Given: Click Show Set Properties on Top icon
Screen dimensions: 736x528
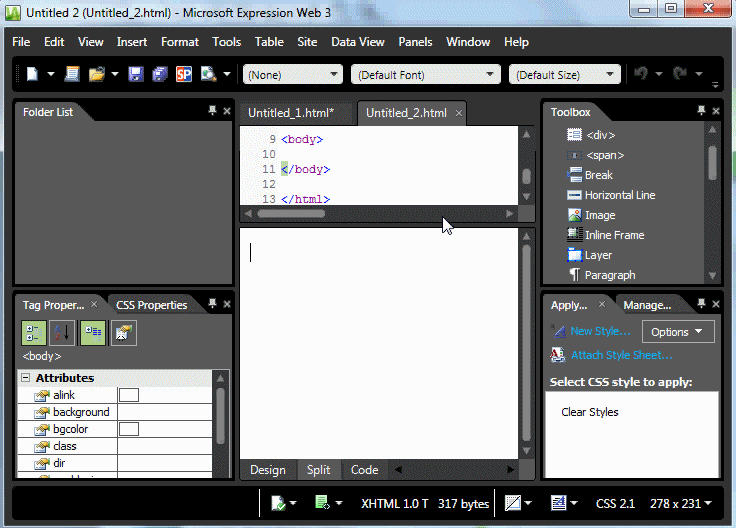Looking at the screenshot, I should click(x=92, y=333).
